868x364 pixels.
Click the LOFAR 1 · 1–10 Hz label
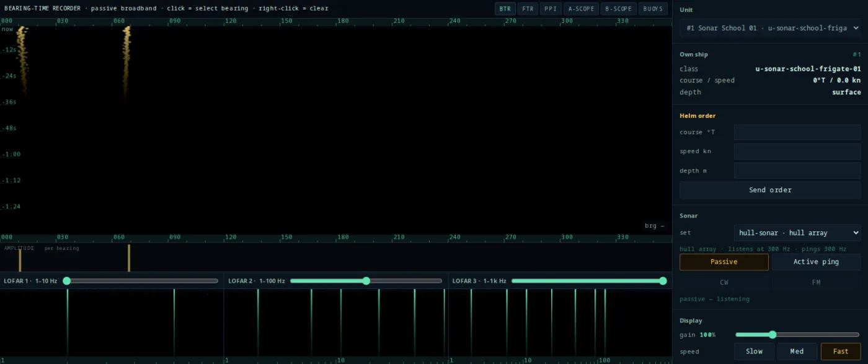pyautogui.click(x=30, y=281)
